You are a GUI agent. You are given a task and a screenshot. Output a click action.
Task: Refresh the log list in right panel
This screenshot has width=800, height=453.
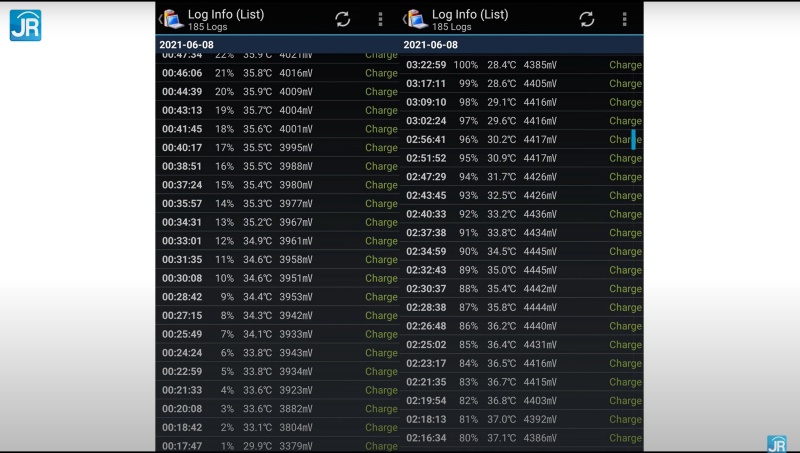tap(587, 19)
